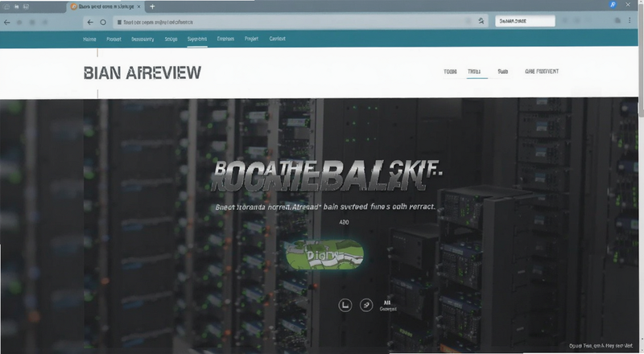This screenshot has height=354, width=644.
Task: Click the italic subtitle under the hero headline
Action: (325, 207)
